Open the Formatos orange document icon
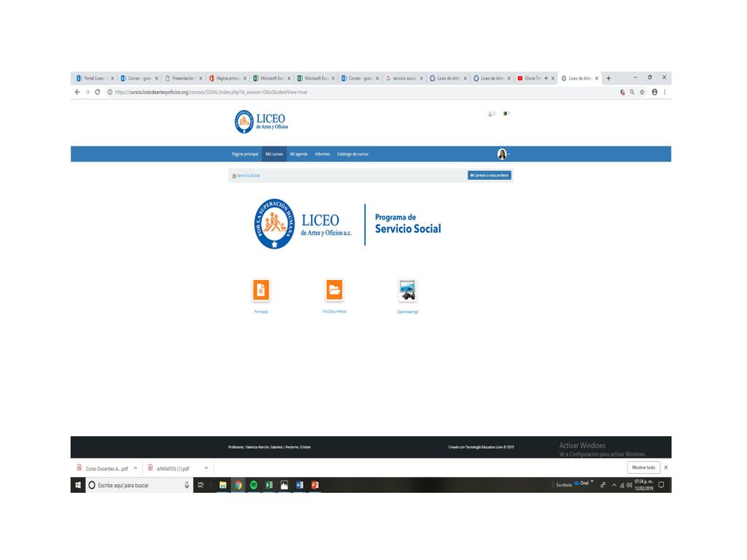The width and height of the screenshot is (747, 560). [x=261, y=290]
